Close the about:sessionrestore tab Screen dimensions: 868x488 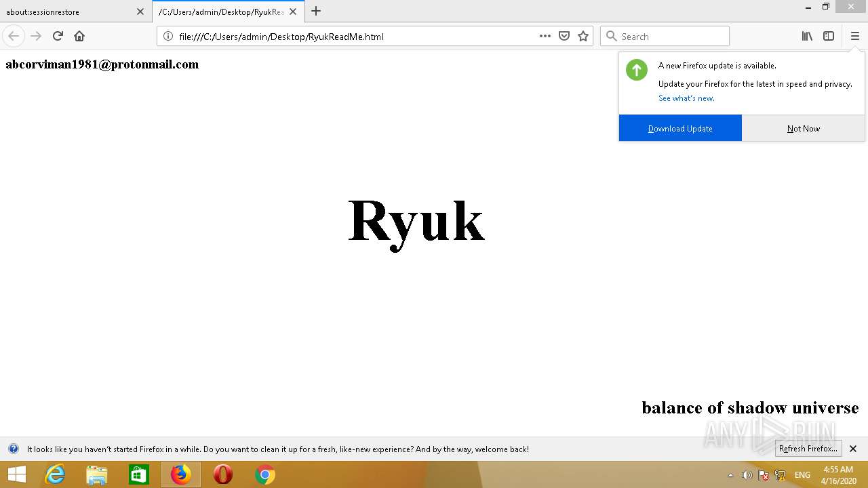click(140, 12)
